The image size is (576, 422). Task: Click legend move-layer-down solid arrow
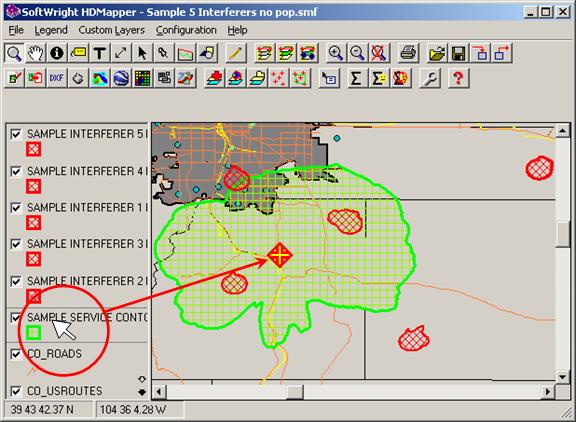(142, 392)
